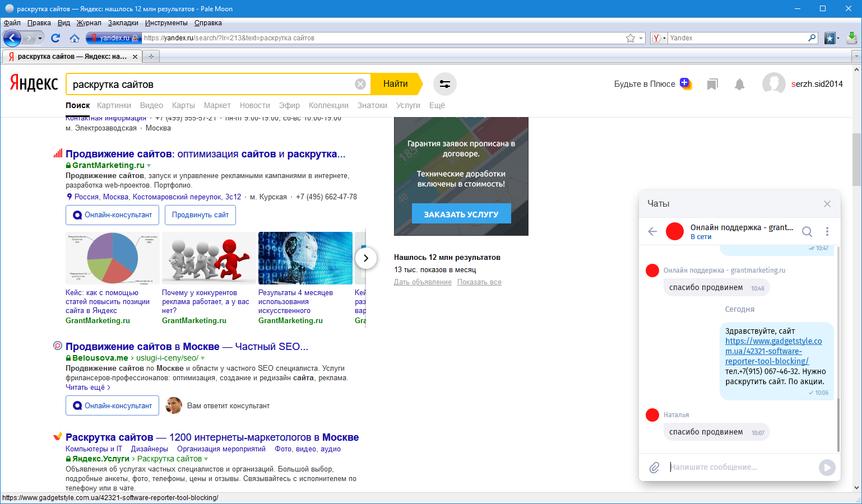This screenshot has width=862, height=504.
Task: Search within the chat conversation
Action: [807, 231]
